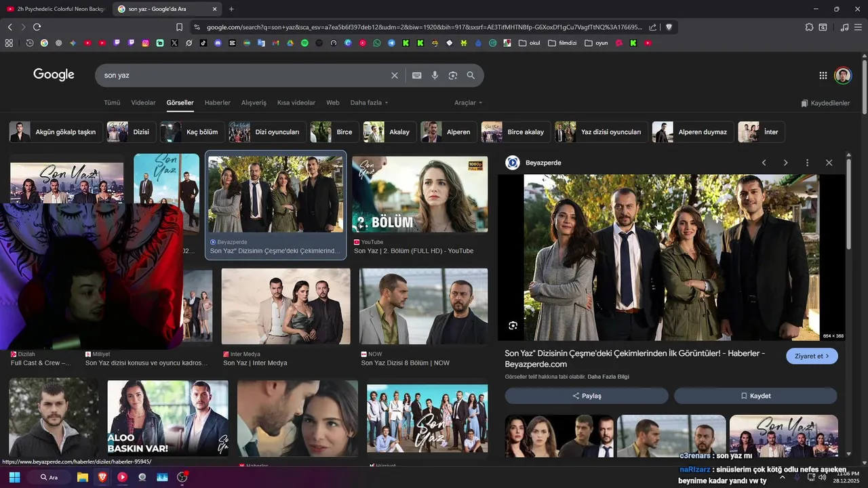The height and width of the screenshot is (488, 868).
Task: Open the filmdizi bookmarks folder
Action: pyautogui.click(x=562, y=43)
